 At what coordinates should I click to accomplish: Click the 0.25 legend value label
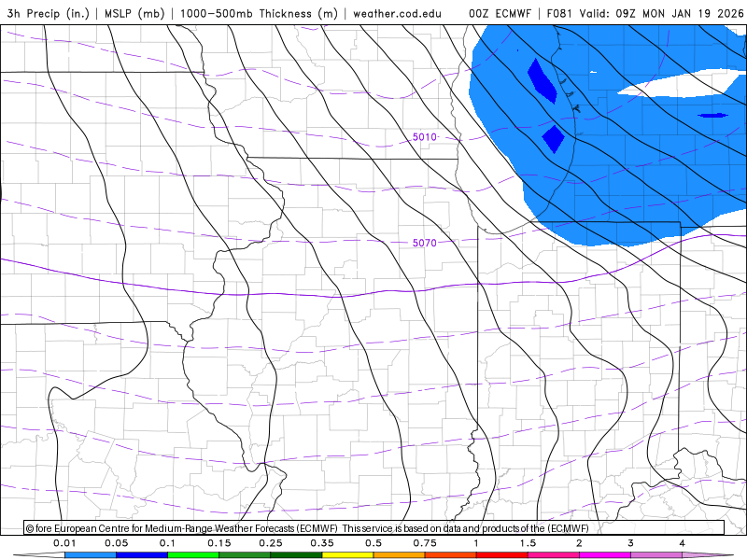pyautogui.click(x=271, y=543)
